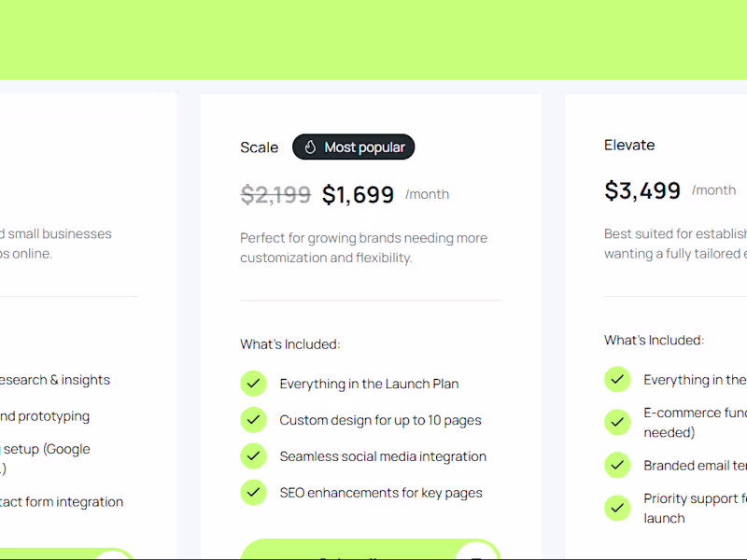
Task: Click the Scale plan description text
Action: click(363, 247)
